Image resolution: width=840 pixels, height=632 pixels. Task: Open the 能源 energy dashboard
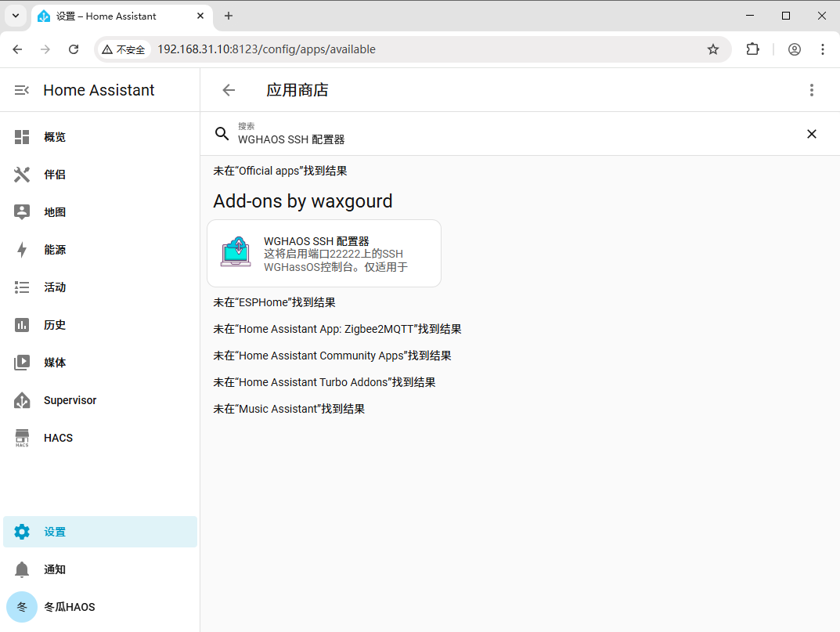[100, 250]
